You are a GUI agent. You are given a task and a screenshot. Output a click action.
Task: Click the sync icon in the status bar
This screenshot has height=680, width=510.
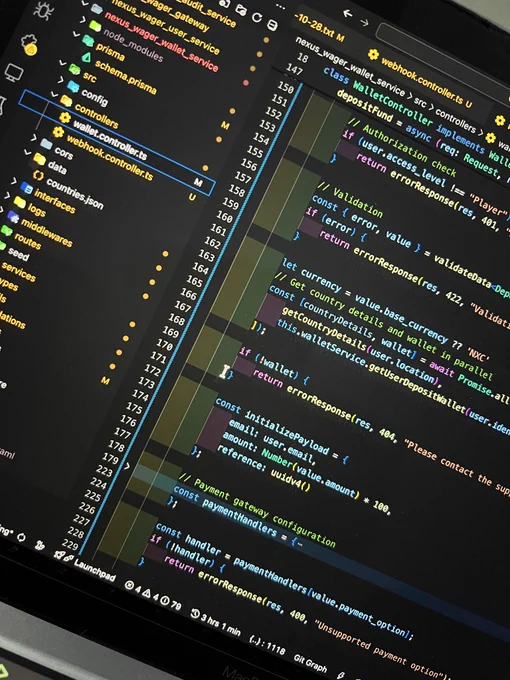coord(21,538)
